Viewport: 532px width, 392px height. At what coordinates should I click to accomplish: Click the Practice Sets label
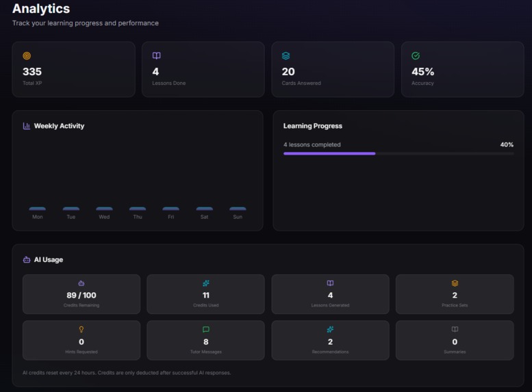pos(455,305)
